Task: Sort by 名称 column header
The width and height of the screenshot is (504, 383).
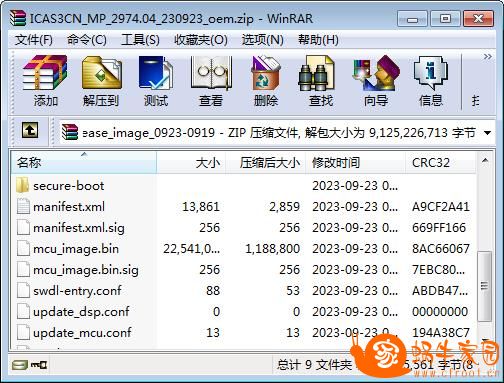Action: pos(84,163)
